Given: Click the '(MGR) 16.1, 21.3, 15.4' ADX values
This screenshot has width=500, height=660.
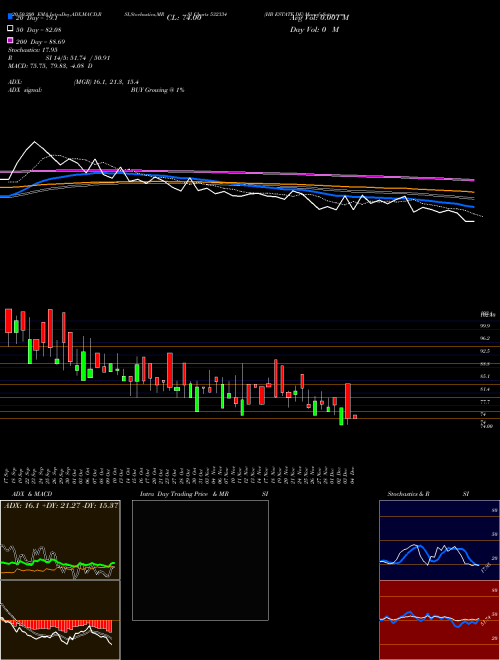Looking at the screenshot, I should [106, 82].
